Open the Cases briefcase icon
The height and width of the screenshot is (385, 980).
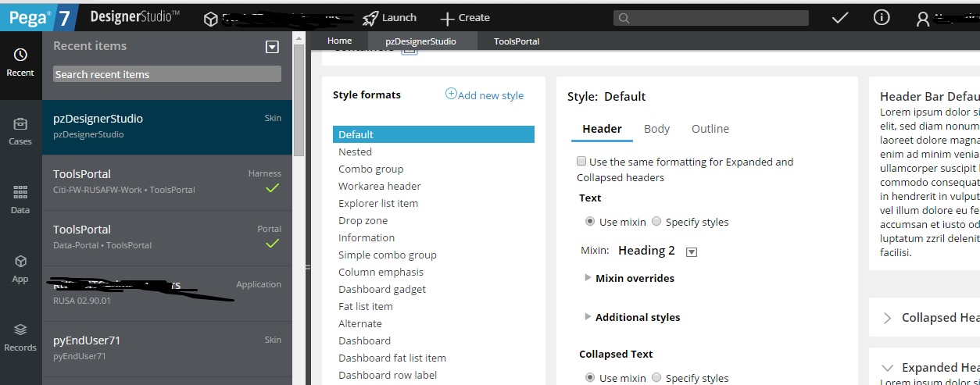point(20,123)
